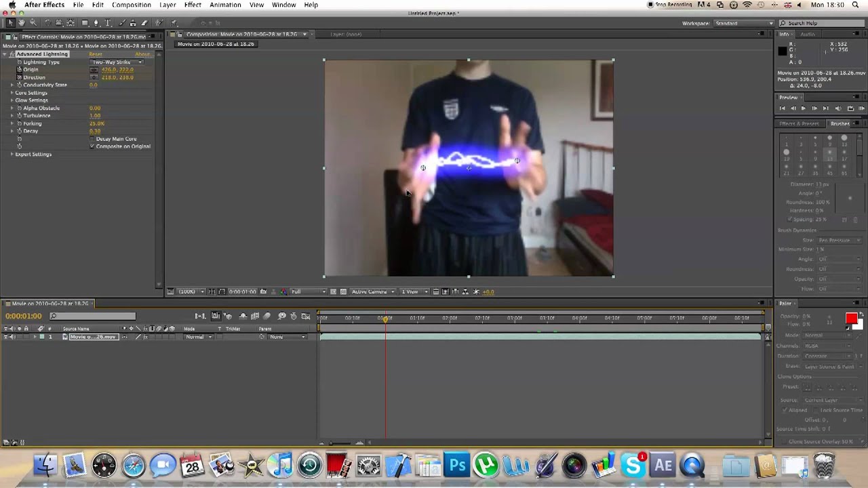868x488 pixels.
Task: Open grid and guide options in viewer
Action: pyautogui.click(x=212, y=291)
